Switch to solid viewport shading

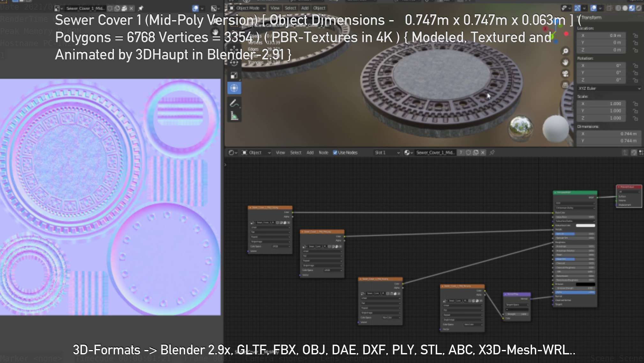(x=625, y=8)
